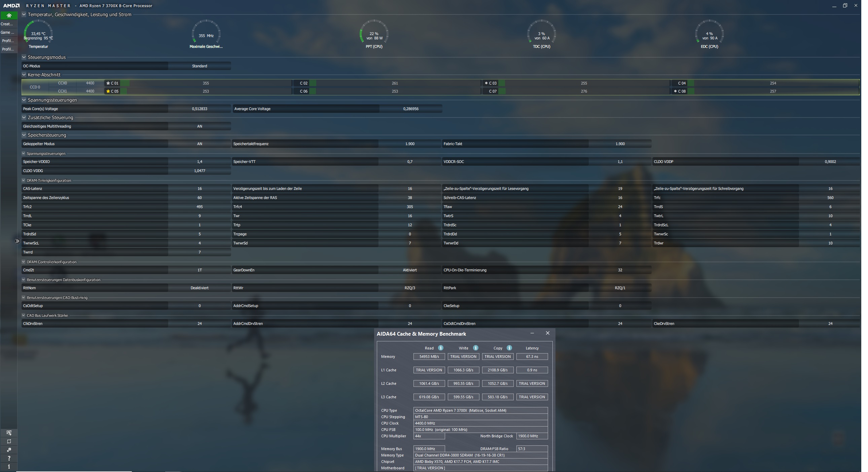868x472 pixels.
Task: Collapse the Kerne-Abschnitt section
Action: 24,75
